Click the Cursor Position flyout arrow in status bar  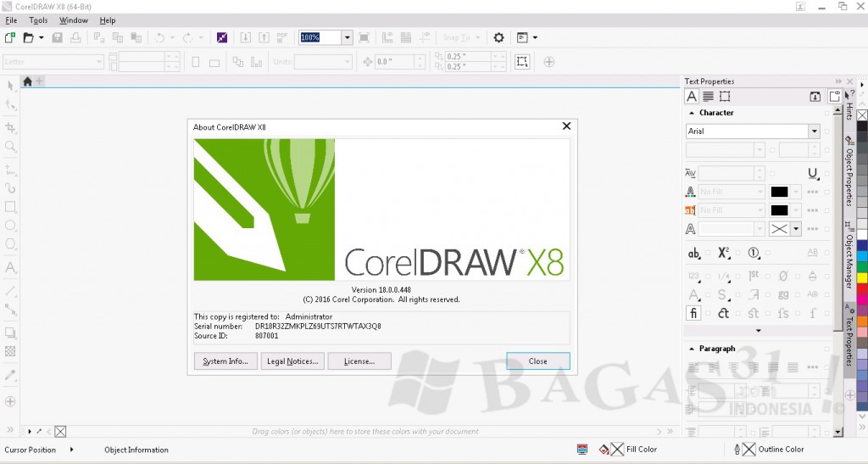click(x=71, y=450)
